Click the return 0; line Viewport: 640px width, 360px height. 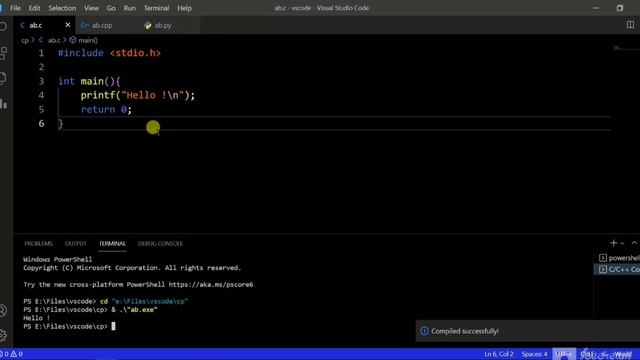[106, 109]
